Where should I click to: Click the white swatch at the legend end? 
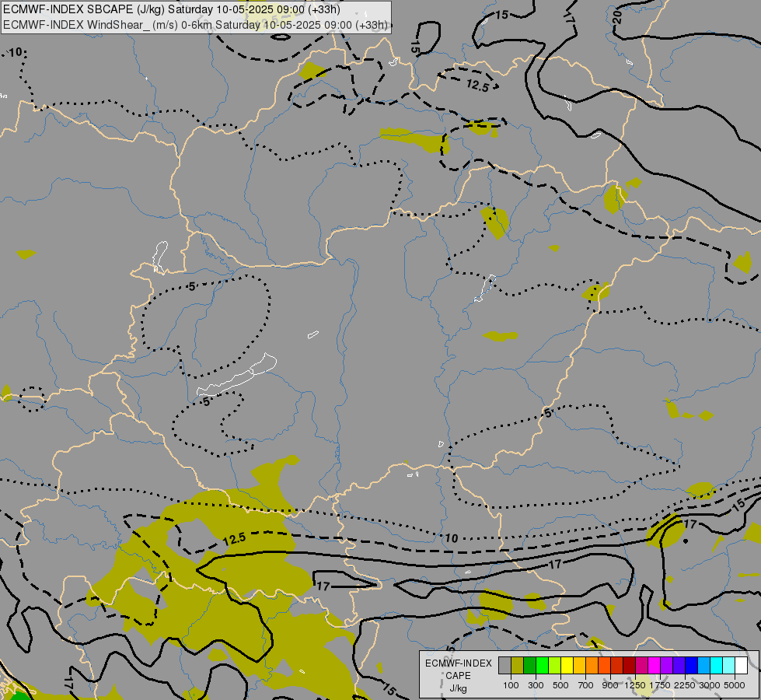pyautogui.click(x=742, y=666)
